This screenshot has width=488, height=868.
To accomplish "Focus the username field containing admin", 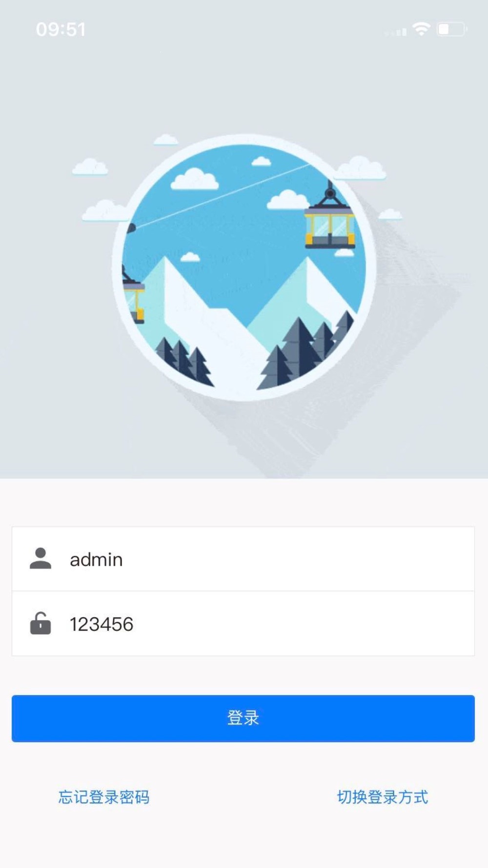I will tap(243, 559).
